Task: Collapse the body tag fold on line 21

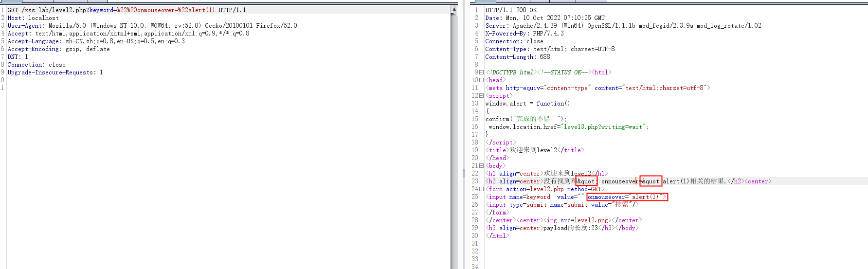Action: [x=482, y=166]
